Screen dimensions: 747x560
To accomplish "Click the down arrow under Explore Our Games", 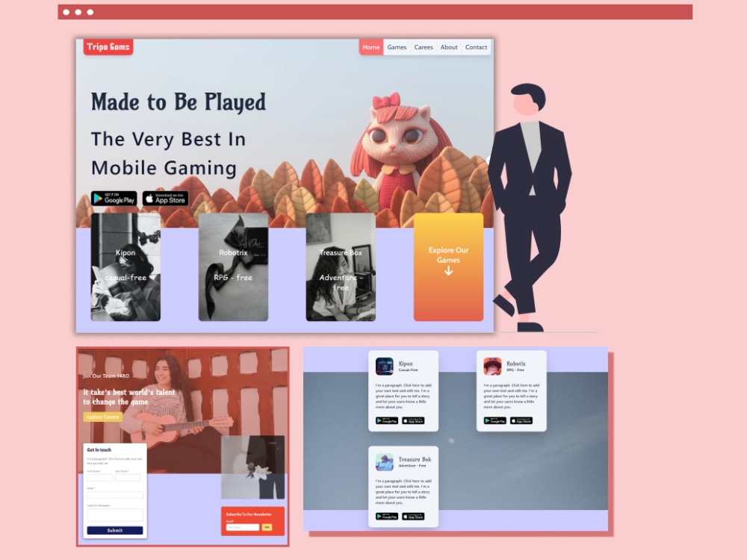I will click(448, 271).
